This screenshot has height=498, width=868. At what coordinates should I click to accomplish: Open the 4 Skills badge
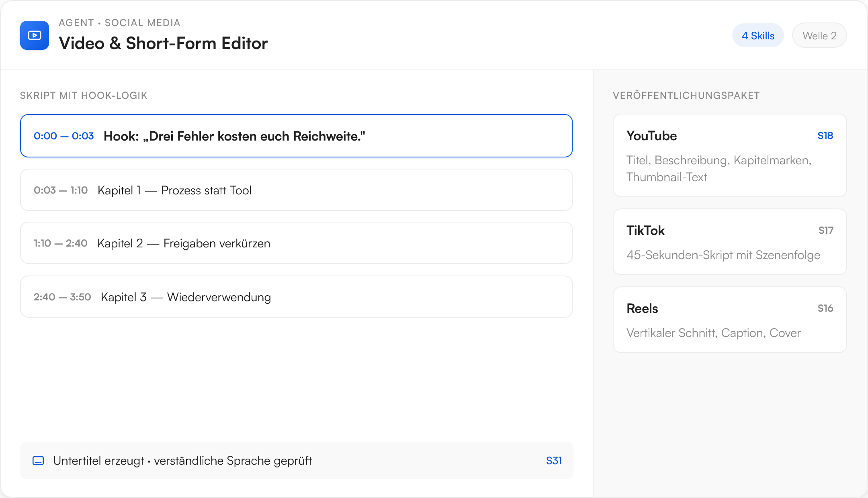click(x=758, y=35)
